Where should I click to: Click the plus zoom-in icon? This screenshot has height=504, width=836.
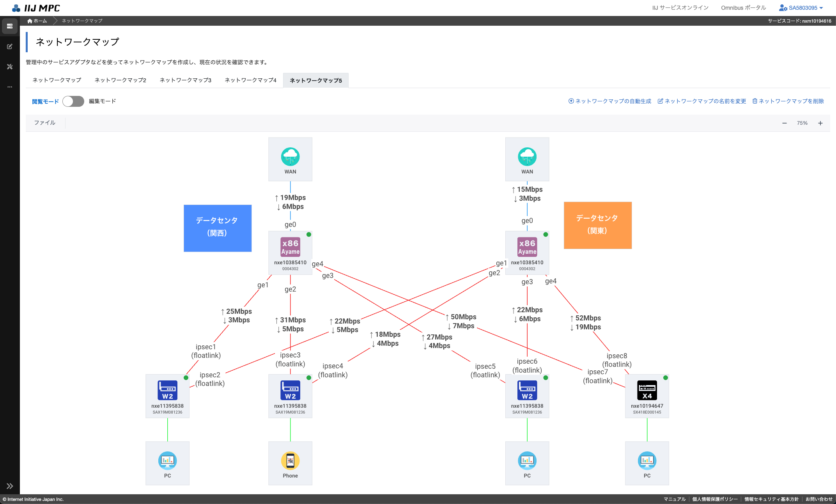coord(820,123)
